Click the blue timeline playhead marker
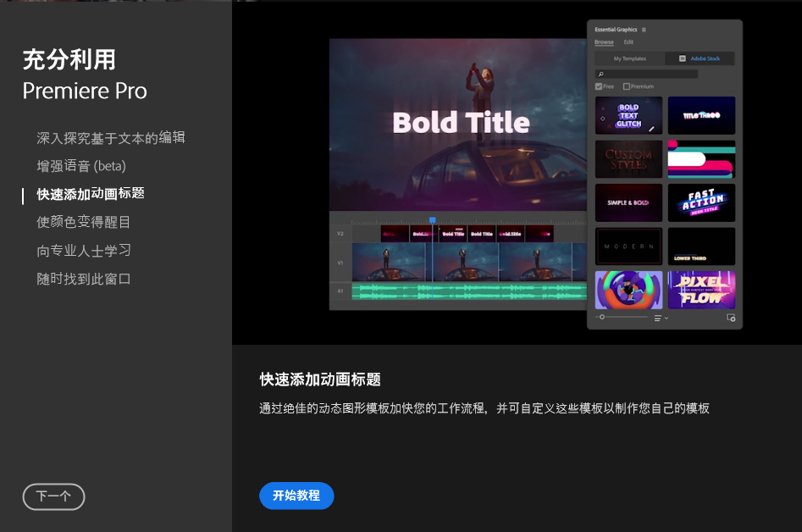Screen dimensions: 802x532 [x=432, y=220]
